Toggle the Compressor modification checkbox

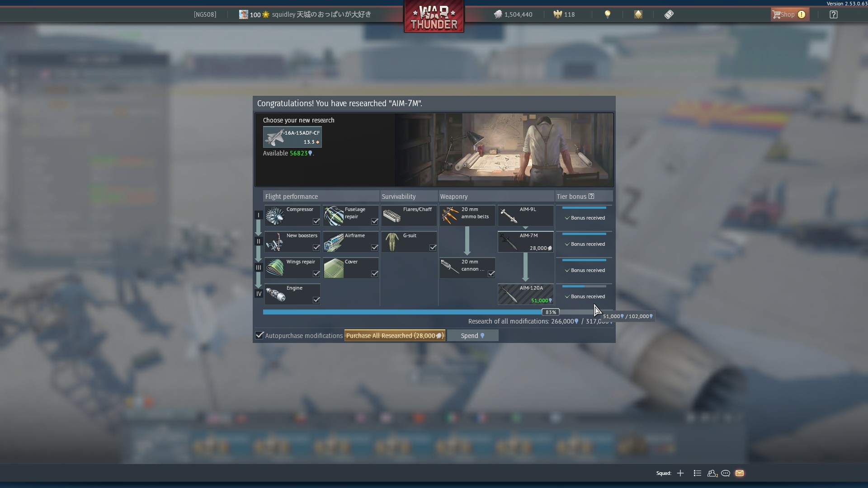click(316, 221)
